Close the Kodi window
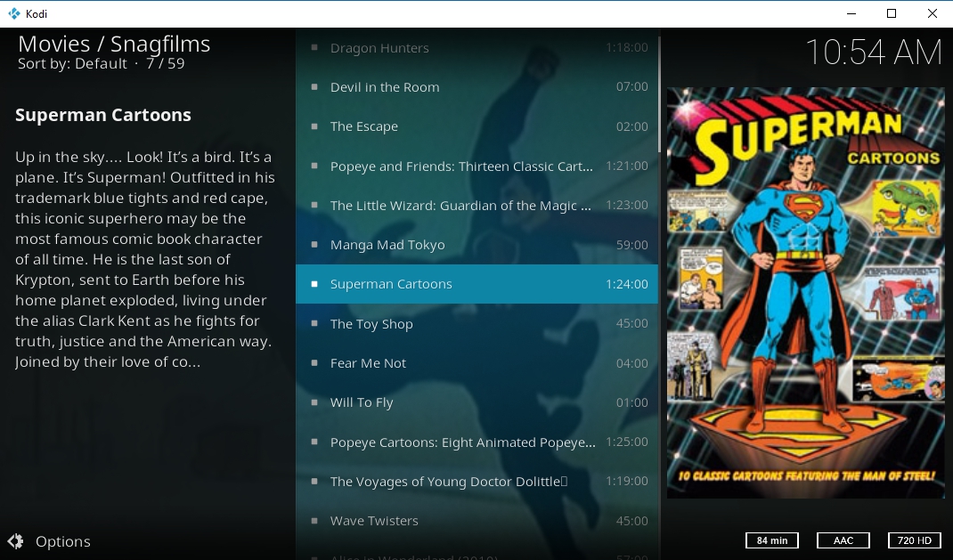Viewport: 953px width, 560px height. [x=933, y=13]
